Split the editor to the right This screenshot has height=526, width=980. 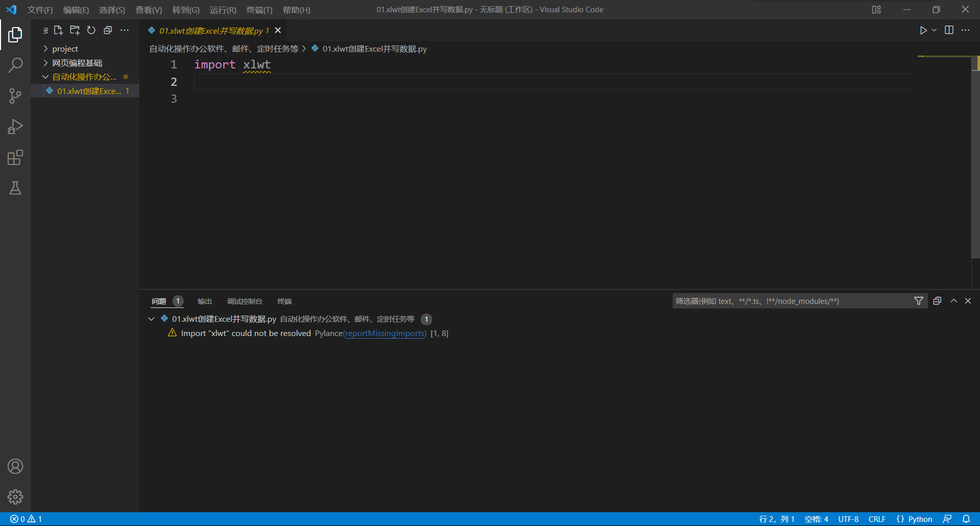point(949,31)
